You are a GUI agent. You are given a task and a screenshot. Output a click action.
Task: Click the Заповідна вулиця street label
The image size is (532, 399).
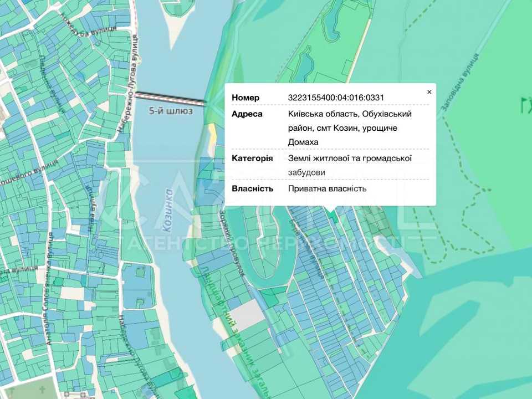point(460,83)
